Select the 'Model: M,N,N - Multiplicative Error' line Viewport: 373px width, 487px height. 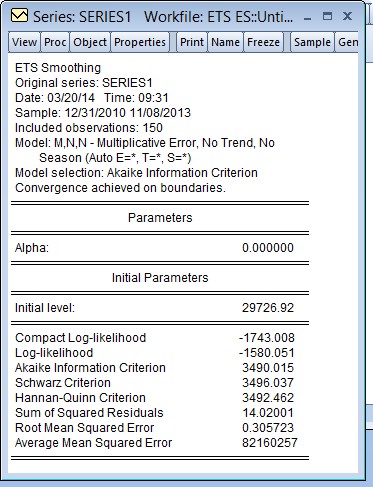point(145,143)
